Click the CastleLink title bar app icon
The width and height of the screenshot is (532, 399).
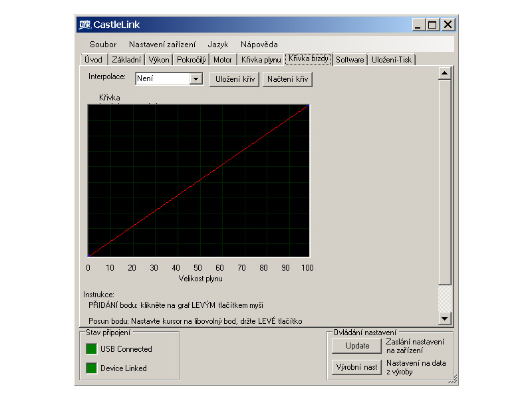pyautogui.click(x=84, y=25)
